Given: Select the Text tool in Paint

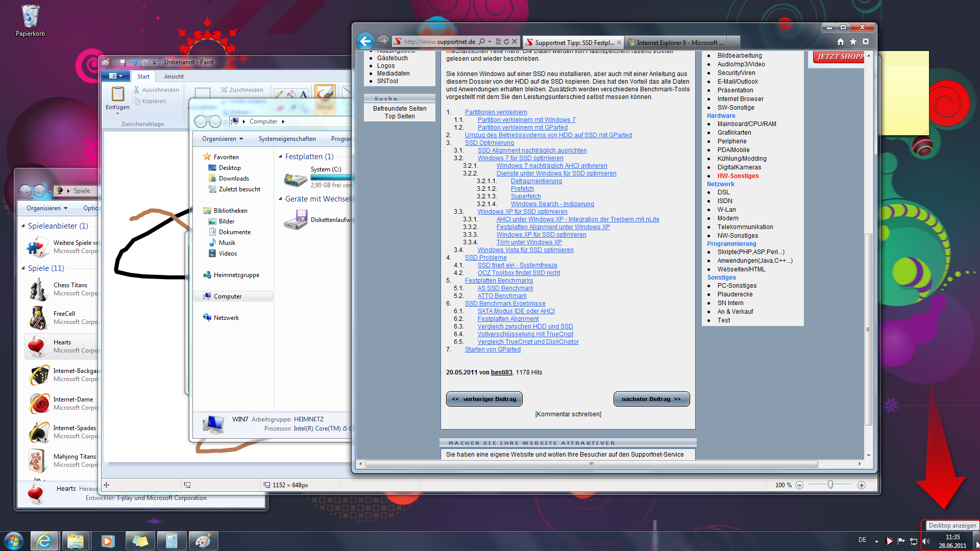Looking at the screenshot, I should point(304,93).
